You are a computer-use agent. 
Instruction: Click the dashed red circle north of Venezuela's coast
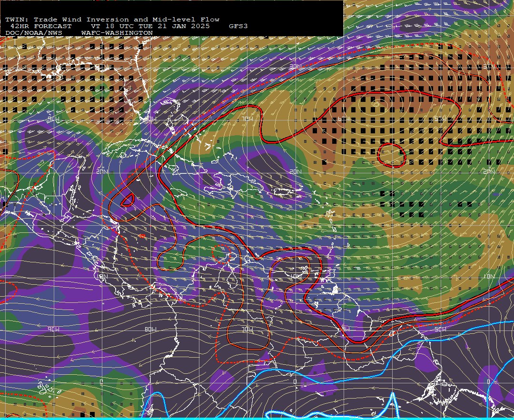[x=222, y=254]
